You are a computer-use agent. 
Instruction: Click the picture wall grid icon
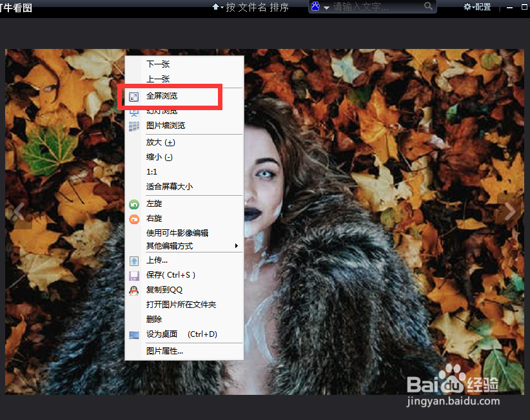point(134,126)
